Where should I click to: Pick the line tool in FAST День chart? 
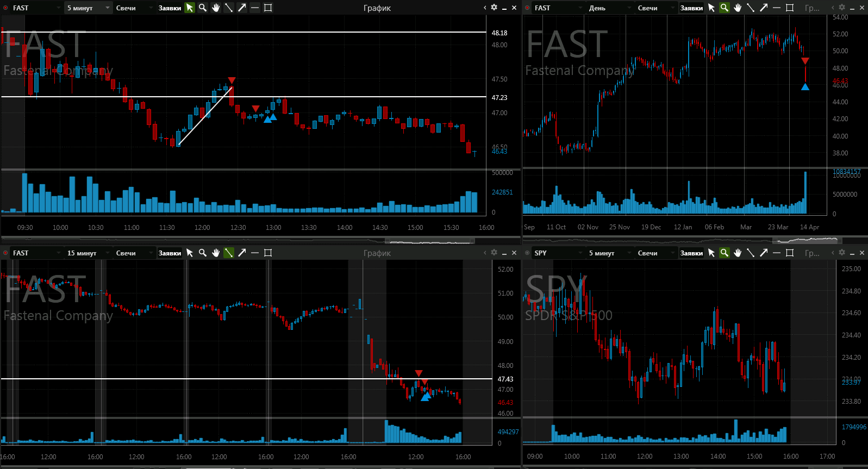pos(751,8)
